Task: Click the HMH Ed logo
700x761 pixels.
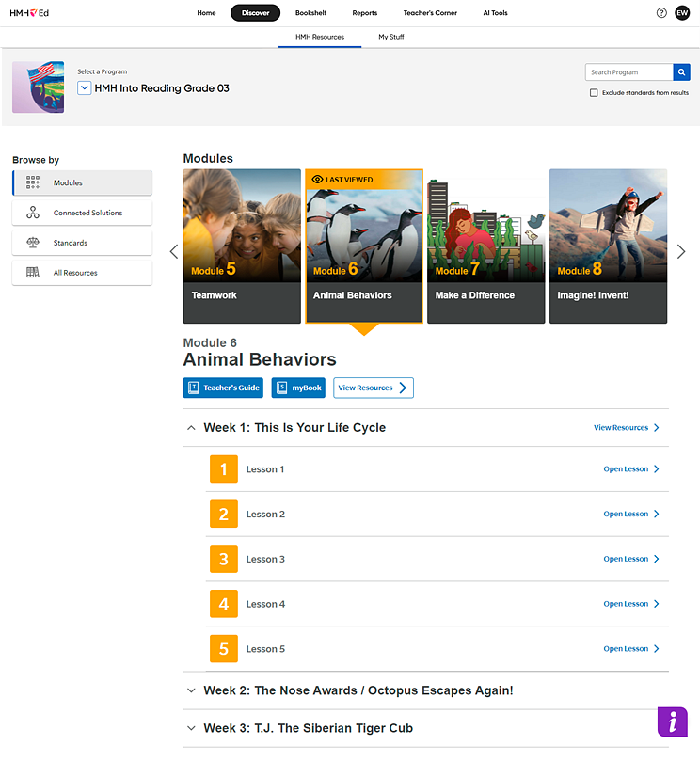Action: [x=29, y=13]
